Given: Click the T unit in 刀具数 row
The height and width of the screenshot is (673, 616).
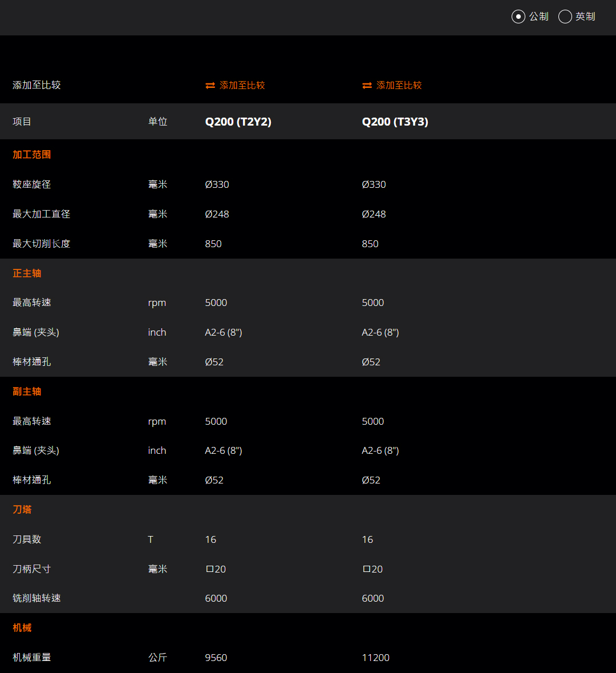Looking at the screenshot, I should [151, 539].
